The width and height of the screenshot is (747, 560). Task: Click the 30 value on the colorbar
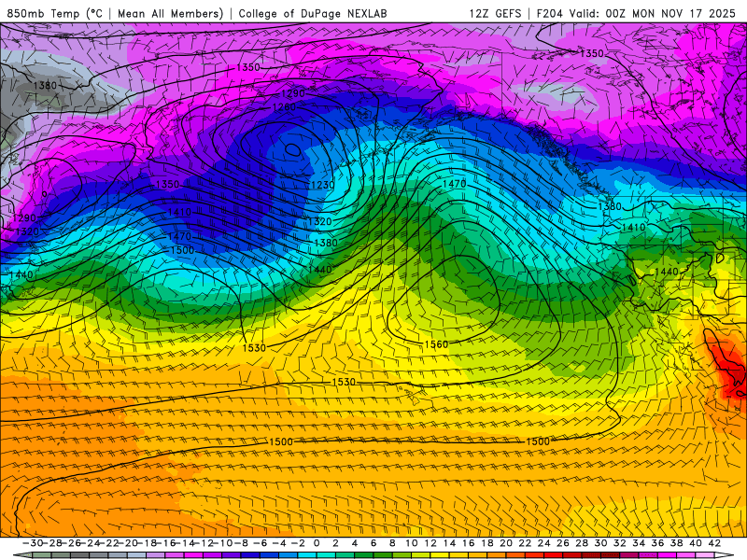(600, 543)
